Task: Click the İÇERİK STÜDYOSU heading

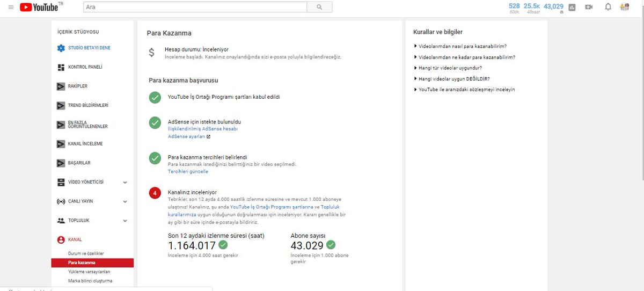Action: [78, 32]
